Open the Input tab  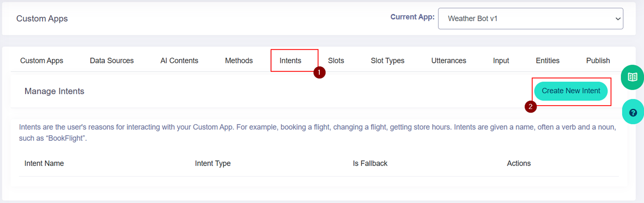(x=501, y=61)
